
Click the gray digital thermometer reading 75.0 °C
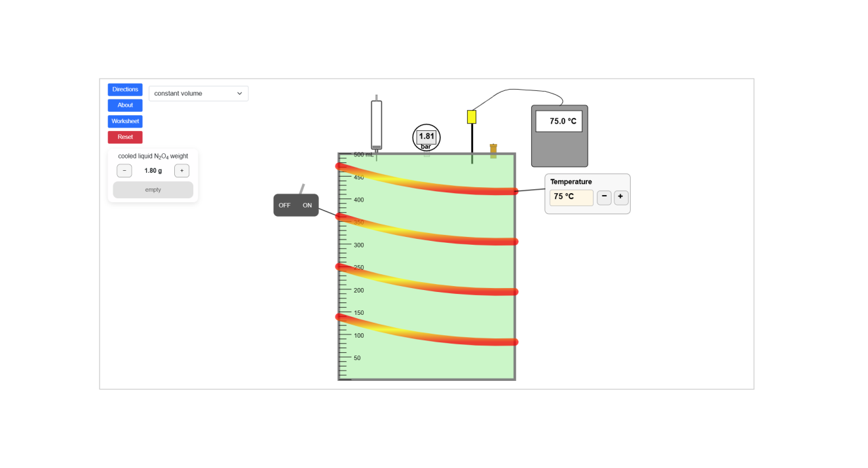(559, 135)
